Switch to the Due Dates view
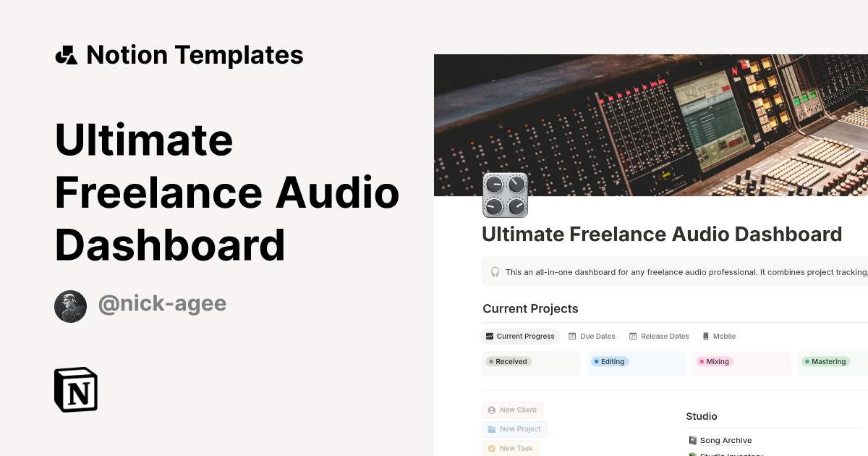Viewport: 868px width, 456px height. [x=592, y=336]
